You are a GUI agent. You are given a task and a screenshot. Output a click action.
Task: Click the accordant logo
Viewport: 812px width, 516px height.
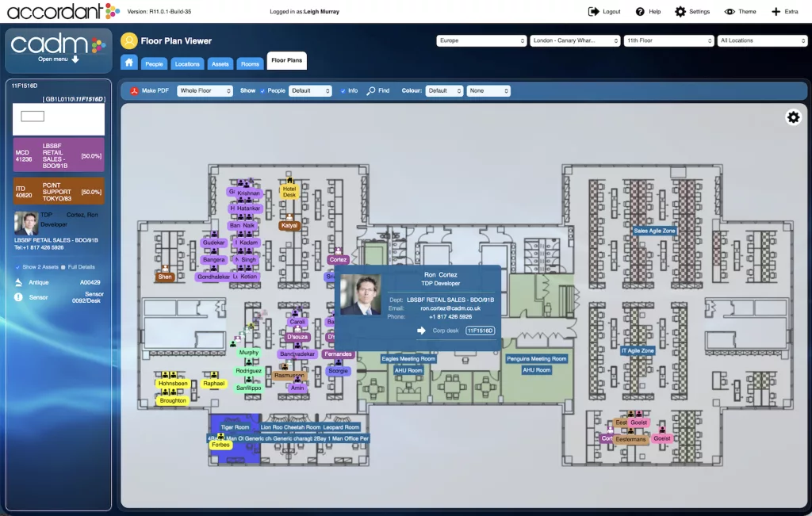63,11
